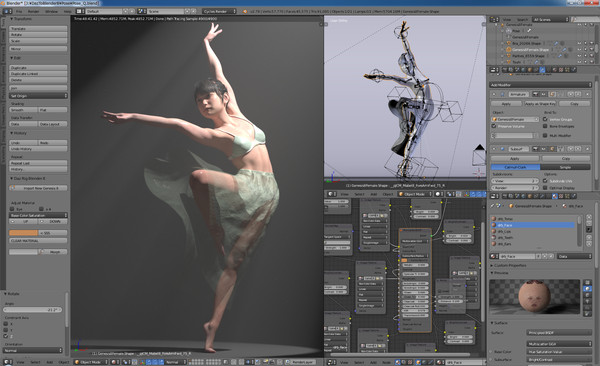
Task: Open the Window menu
Action: pyautogui.click(x=51, y=11)
